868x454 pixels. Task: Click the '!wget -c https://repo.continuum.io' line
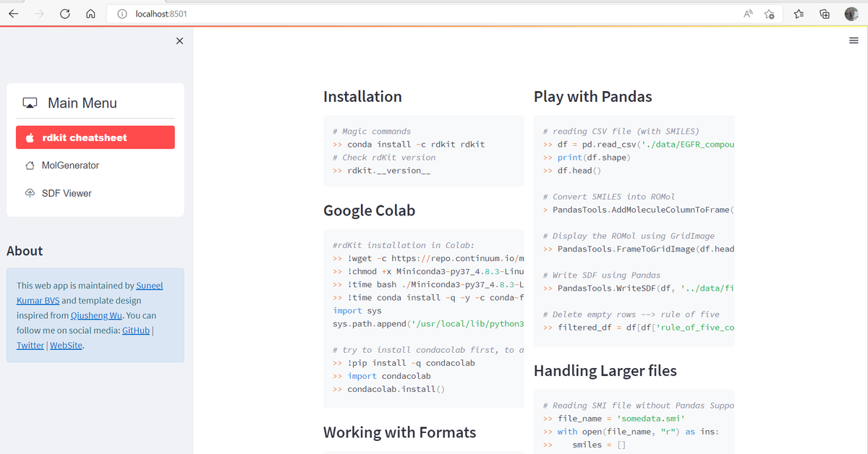(x=428, y=259)
